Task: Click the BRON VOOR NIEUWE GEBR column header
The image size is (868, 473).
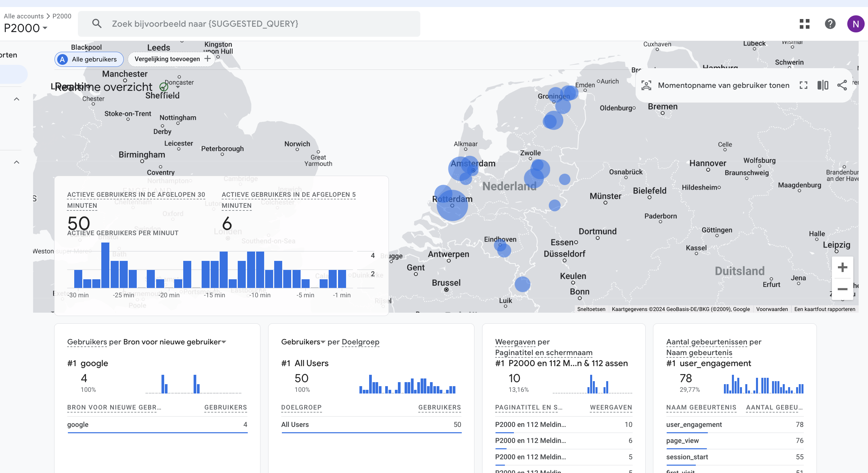Action: tap(114, 407)
